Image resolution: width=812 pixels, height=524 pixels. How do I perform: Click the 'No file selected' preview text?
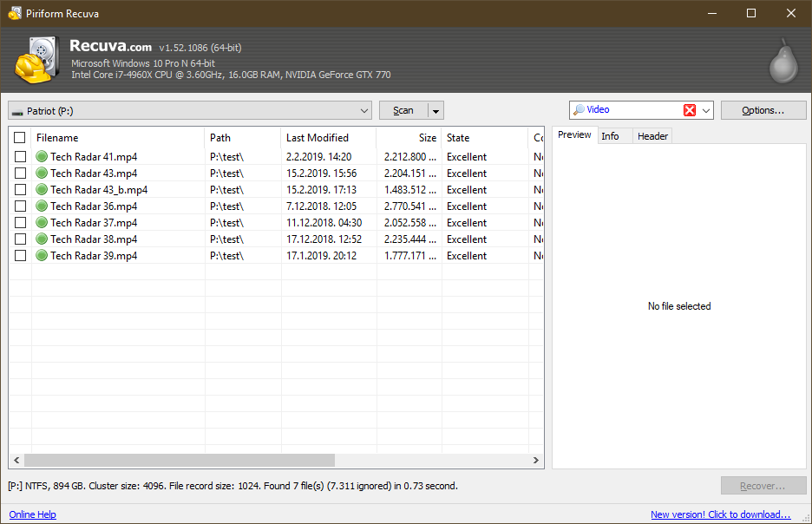[x=679, y=306]
